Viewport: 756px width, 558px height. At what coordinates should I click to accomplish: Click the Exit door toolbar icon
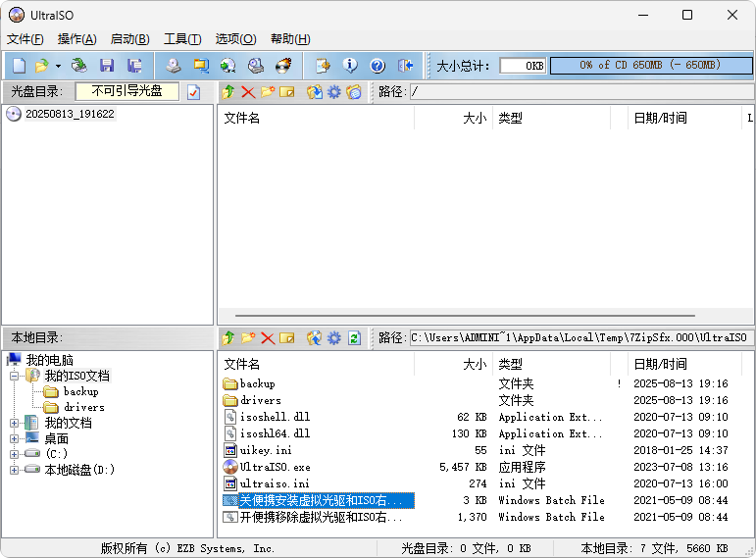(405, 66)
